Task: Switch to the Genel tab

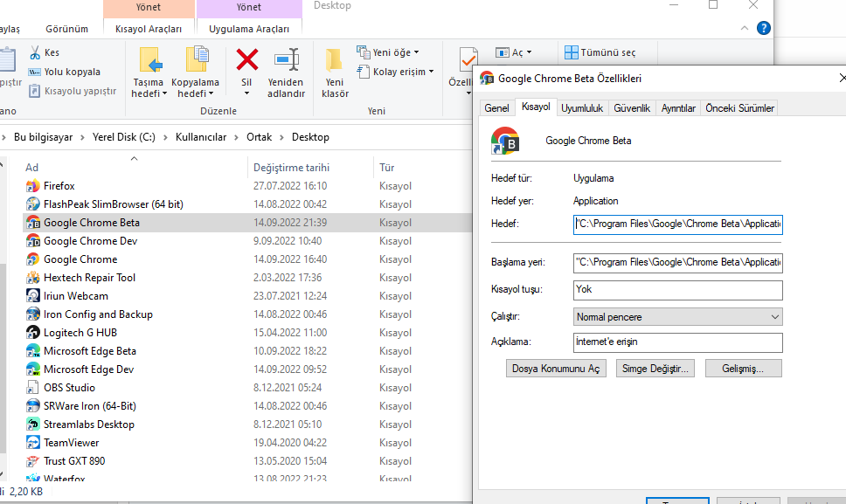Action: [496, 108]
